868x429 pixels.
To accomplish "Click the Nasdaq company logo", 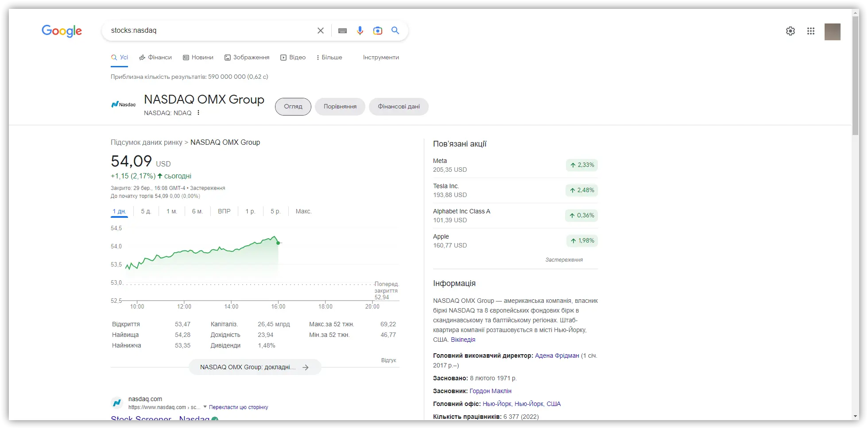I will (x=124, y=104).
